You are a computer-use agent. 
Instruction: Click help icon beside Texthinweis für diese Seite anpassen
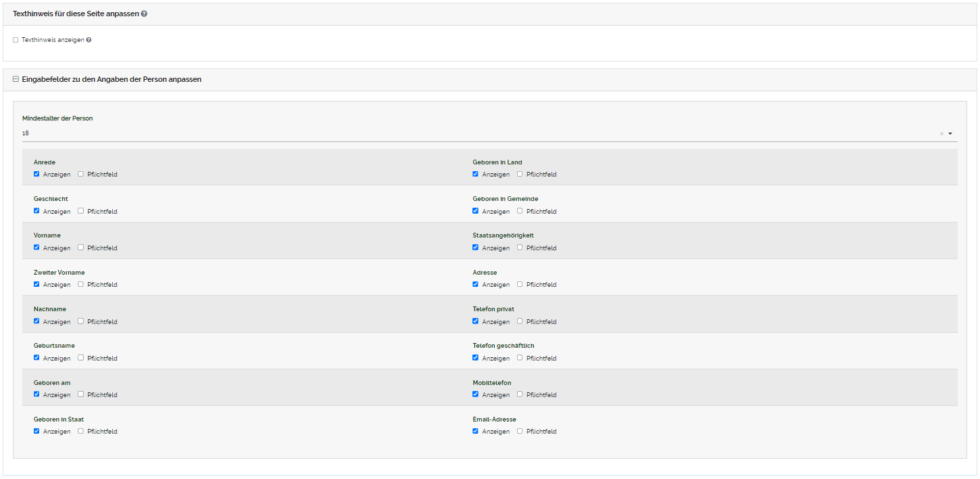click(x=144, y=14)
